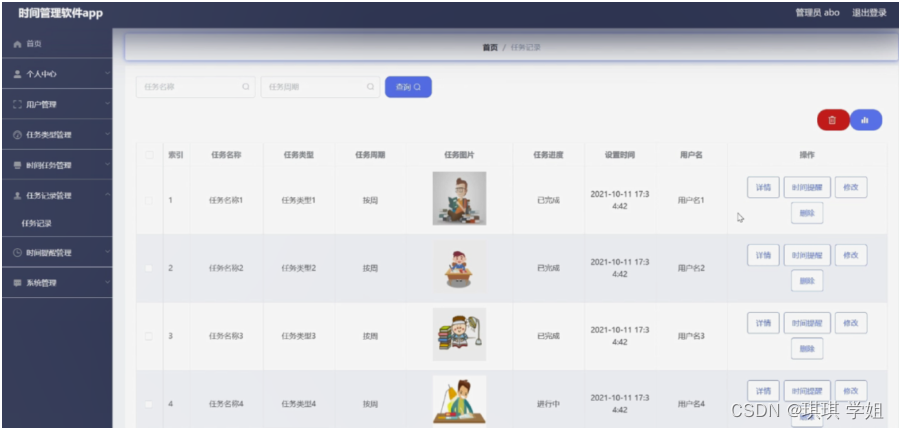The width and height of the screenshot is (899, 429).
Task: Click the blue bar chart statistics button
Action: tap(866, 120)
